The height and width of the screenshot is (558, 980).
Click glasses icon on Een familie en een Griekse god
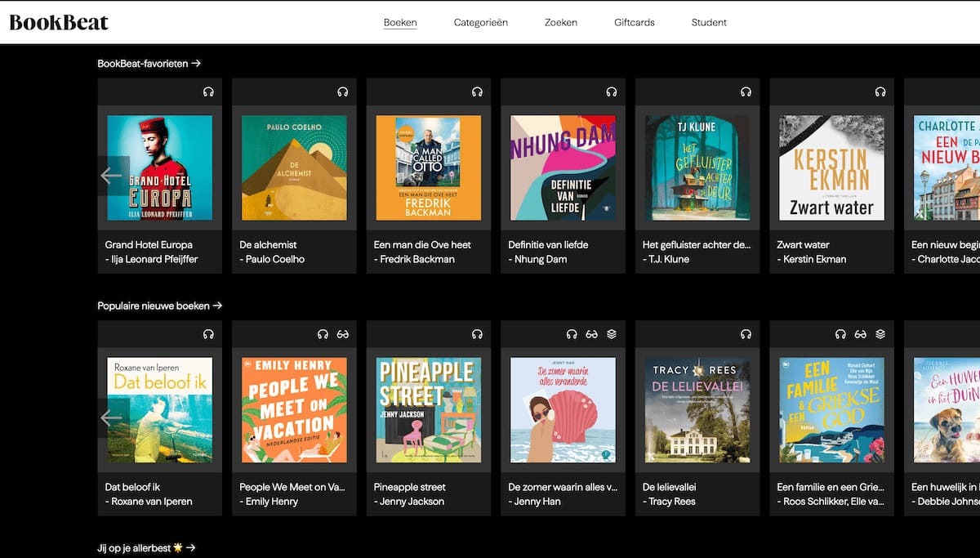pos(860,334)
